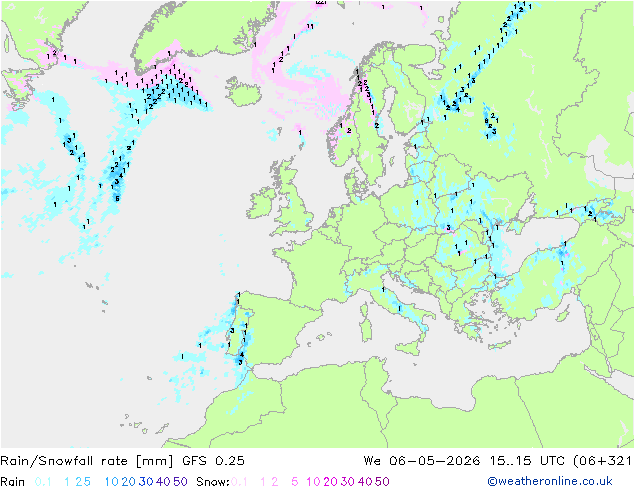Screen dimensions: 634x490
Task: Select the rain legend value 40
Action: tap(163, 482)
